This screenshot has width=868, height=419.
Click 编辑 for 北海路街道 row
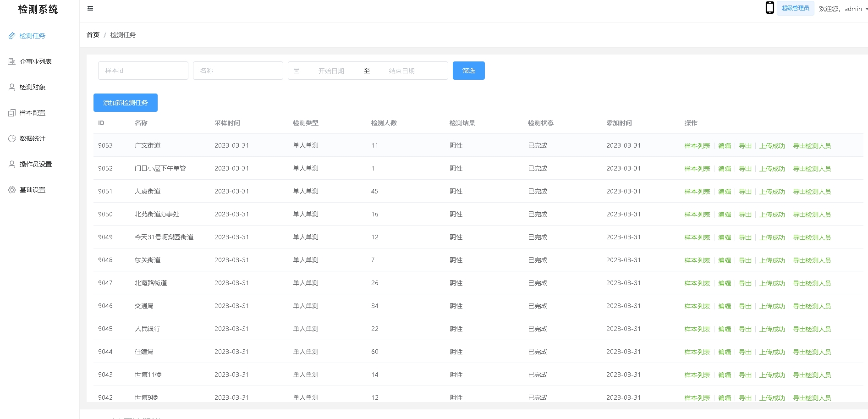tap(725, 283)
